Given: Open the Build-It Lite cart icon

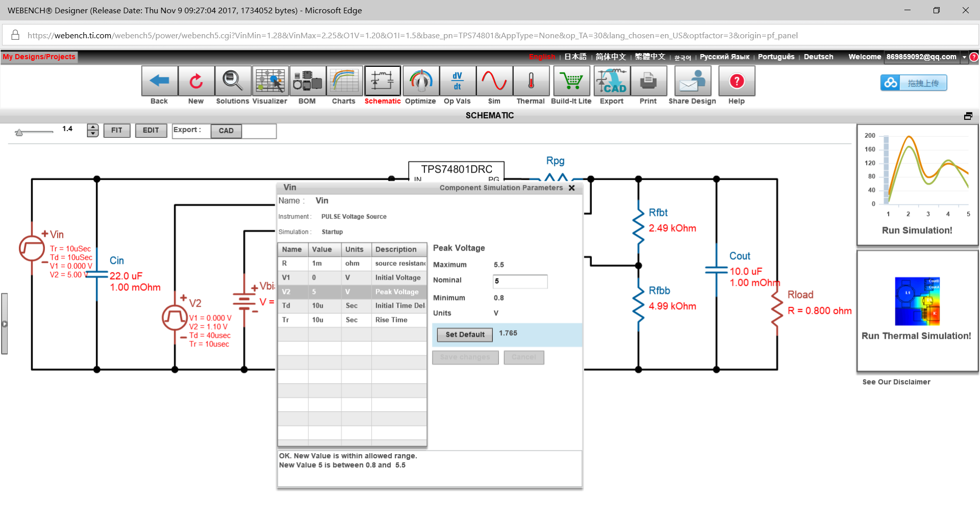Looking at the screenshot, I should click(571, 81).
